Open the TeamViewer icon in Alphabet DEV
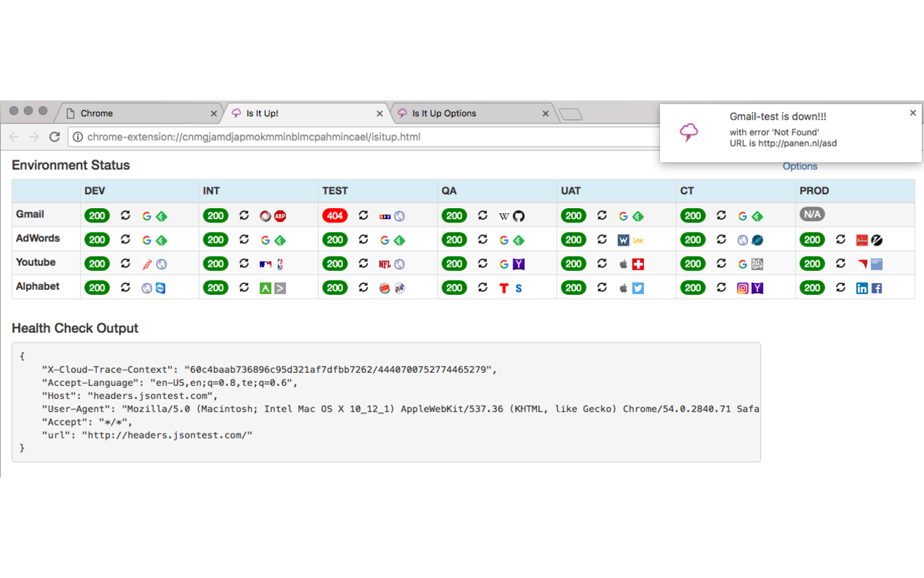Screen dimensions: 924x578 161,288
